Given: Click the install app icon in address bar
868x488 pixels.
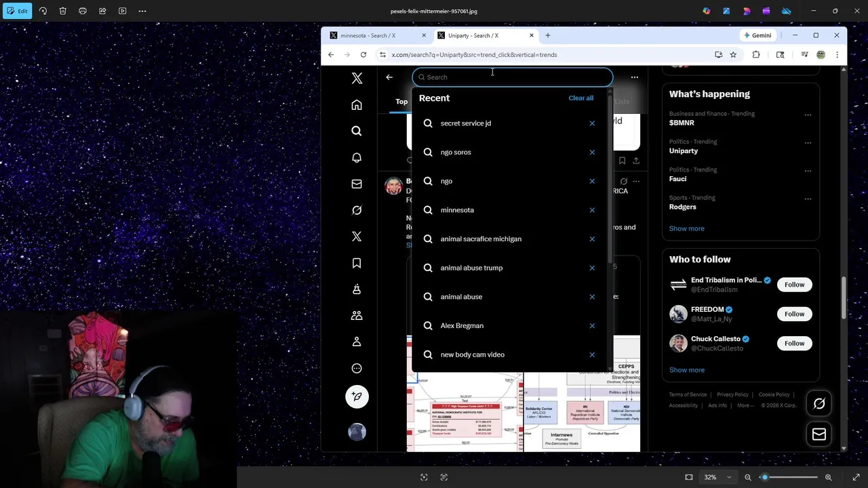Looking at the screenshot, I should pyautogui.click(x=718, y=55).
